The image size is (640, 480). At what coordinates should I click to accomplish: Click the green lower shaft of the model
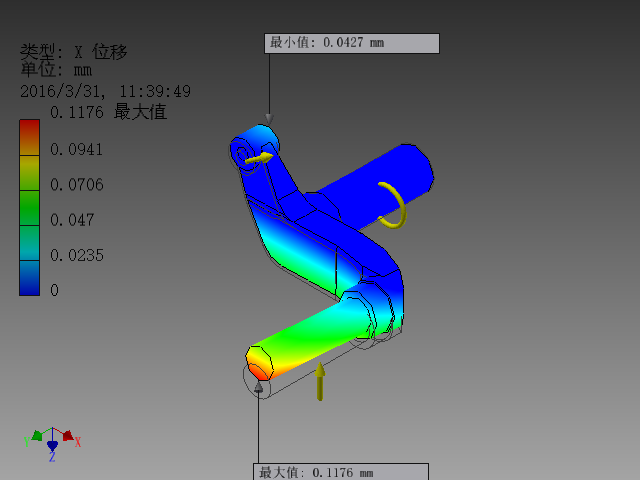click(x=314, y=333)
